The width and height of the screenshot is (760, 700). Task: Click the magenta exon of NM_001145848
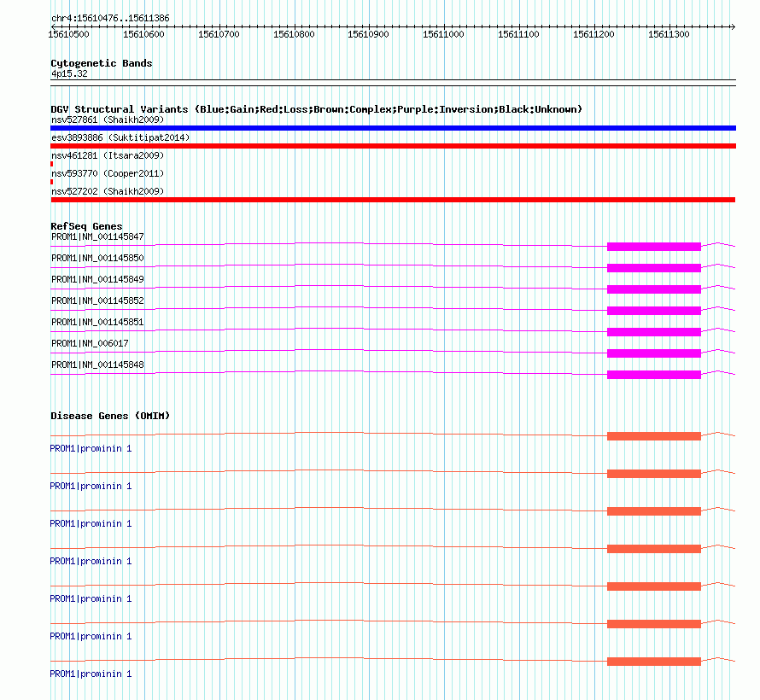pyautogui.click(x=654, y=375)
